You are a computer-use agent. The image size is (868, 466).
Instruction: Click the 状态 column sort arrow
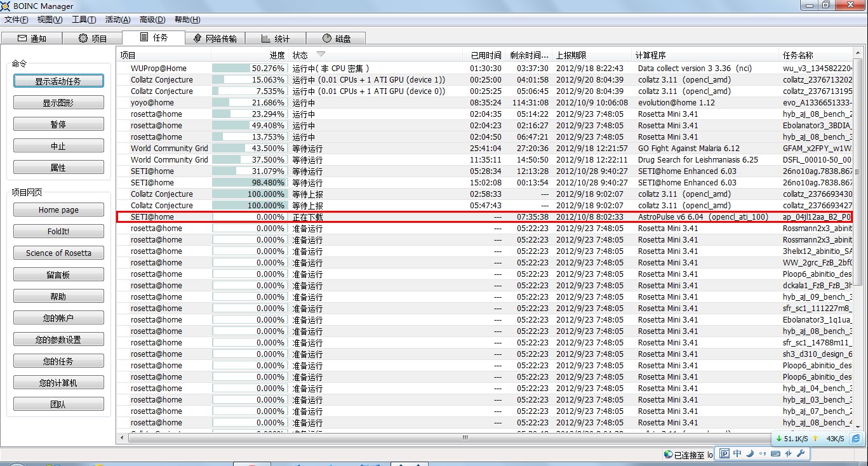[x=321, y=55]
